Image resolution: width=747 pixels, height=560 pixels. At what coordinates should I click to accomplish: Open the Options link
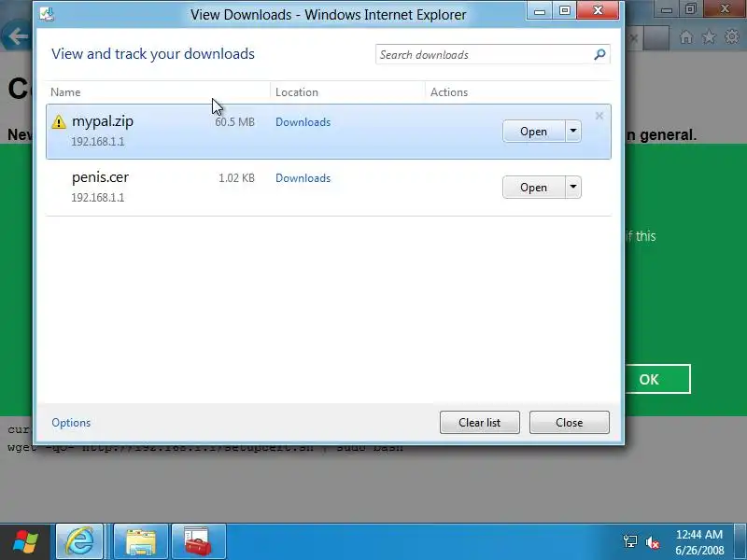[x=71, y=423]
